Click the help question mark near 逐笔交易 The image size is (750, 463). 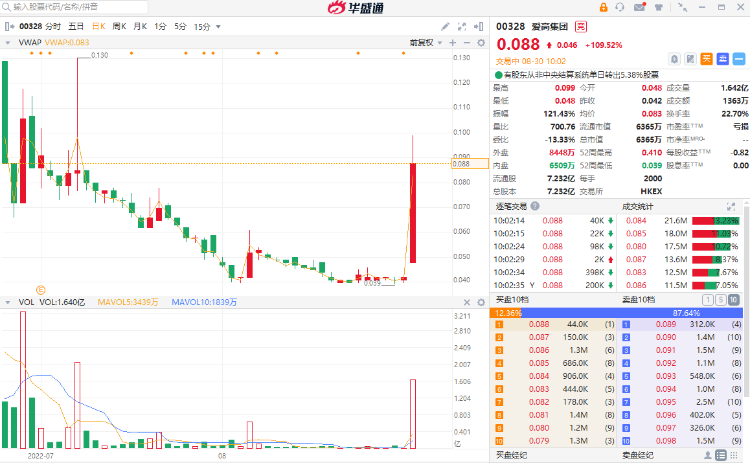coord(535,206)
